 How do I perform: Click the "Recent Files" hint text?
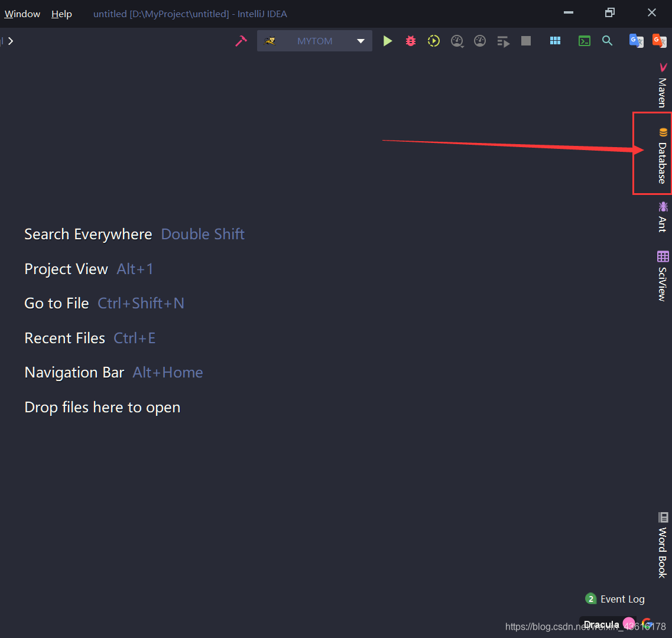click(64, 338)
